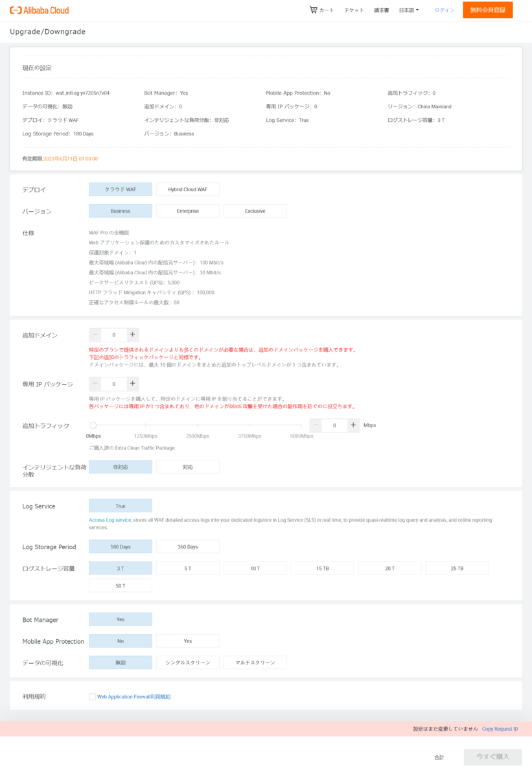Open the shopping cart
This screenshot has width=532, height=778.
click(321, 10)
